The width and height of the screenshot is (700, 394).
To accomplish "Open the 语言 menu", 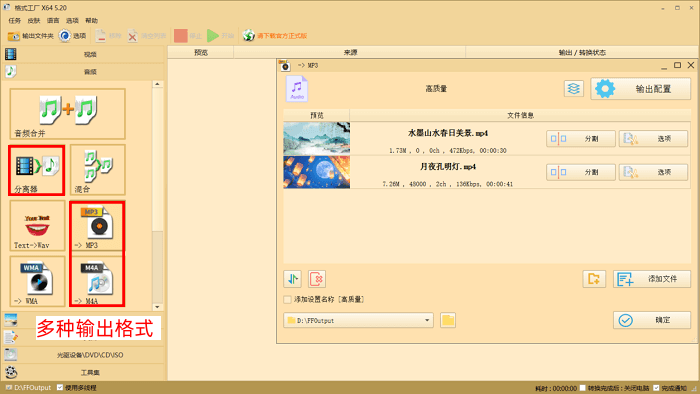I will tap(53, 21).
